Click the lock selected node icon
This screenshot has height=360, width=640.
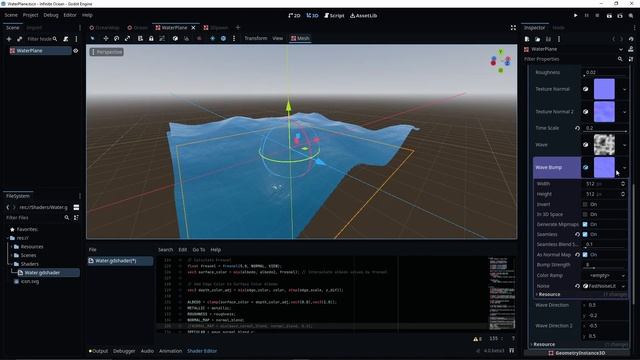(x=151, y=38)
